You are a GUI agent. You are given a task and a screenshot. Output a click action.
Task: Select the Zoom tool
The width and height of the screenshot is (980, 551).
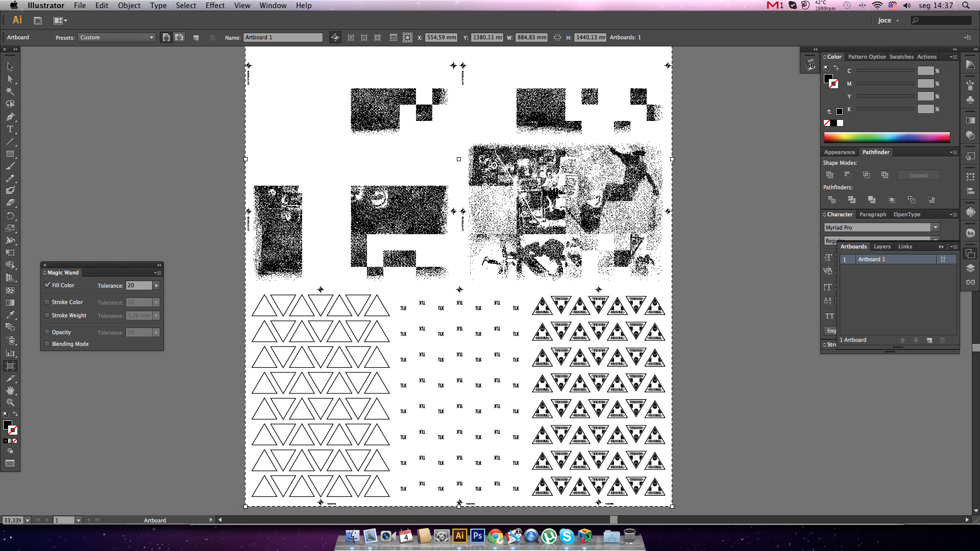click(10, 403)
